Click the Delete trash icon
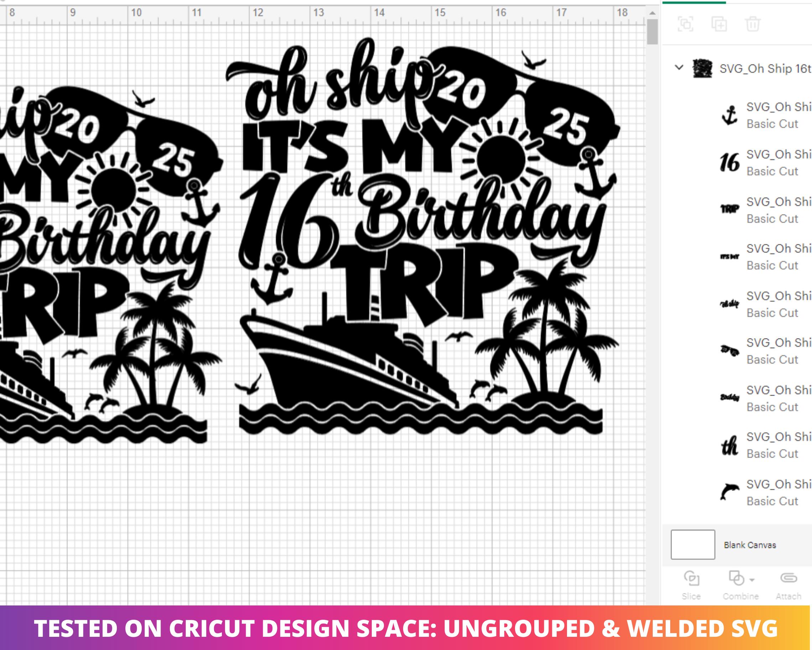812x650 pixels. point(753,24)
